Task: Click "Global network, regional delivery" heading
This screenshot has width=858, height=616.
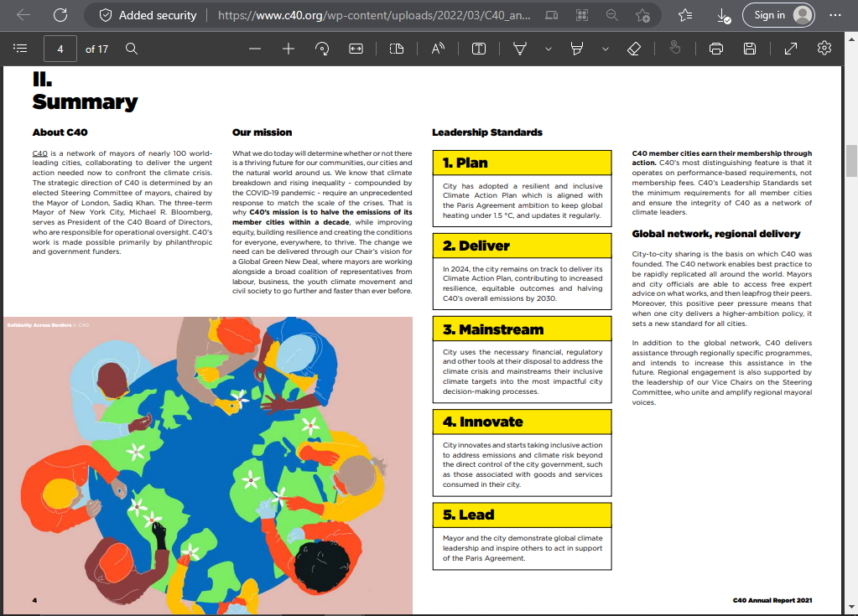Action: click(715, 234)
